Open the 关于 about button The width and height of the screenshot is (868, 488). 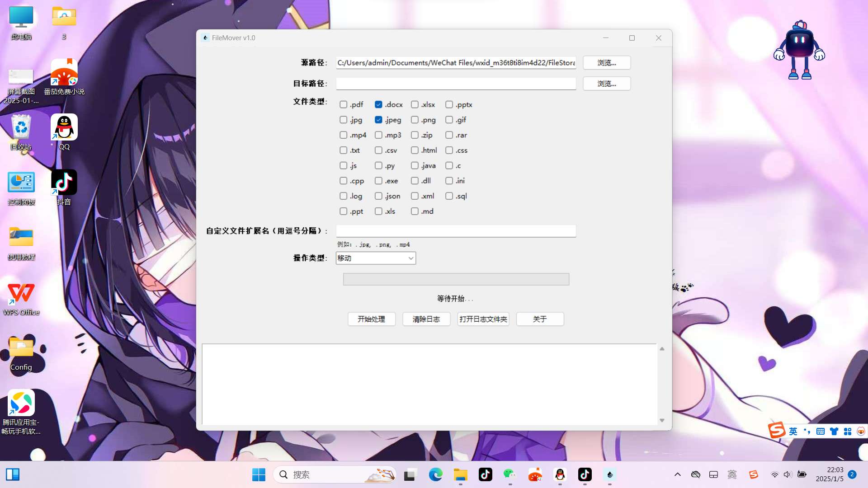(x=540, y=319)
